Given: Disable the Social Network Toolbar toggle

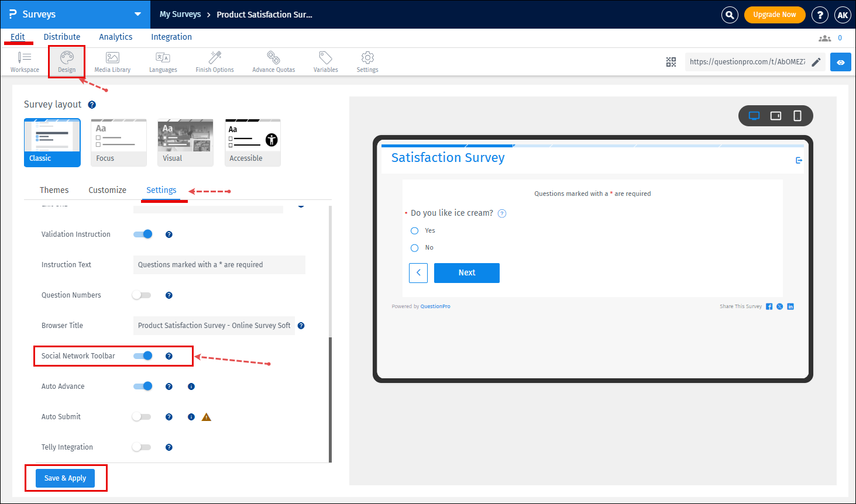Looking at the screenshot, I should pos(142,355).
